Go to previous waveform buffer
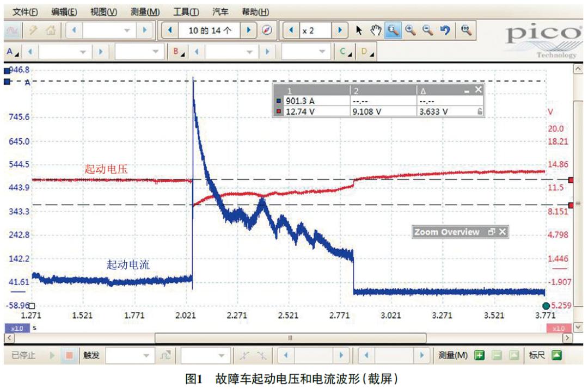Viewport: 588px width, 389px height. [170, 30]
